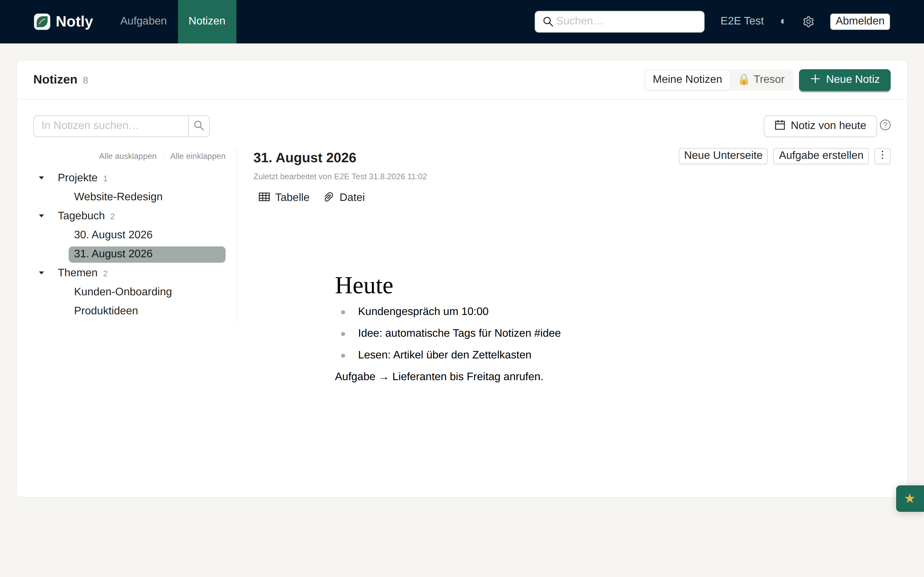Select Meine Notizen view
Screen dimensions: 924x577
point(687,79)
